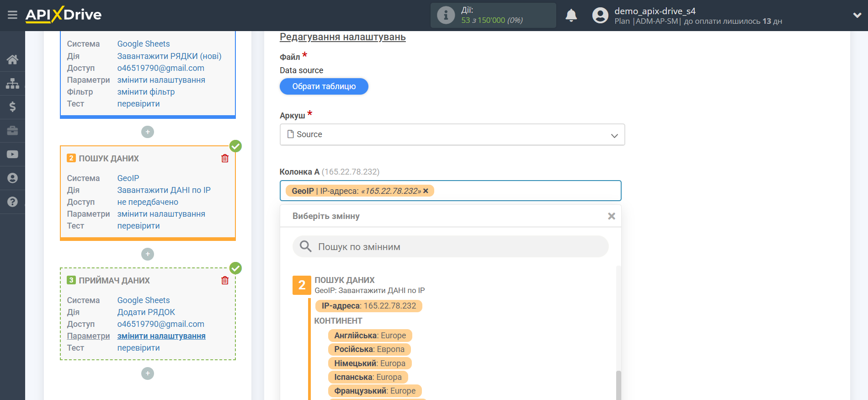
Task: Click змінити налаштування in ПРИЙМАЧ ДАНИХ
Action: (161, 336)
